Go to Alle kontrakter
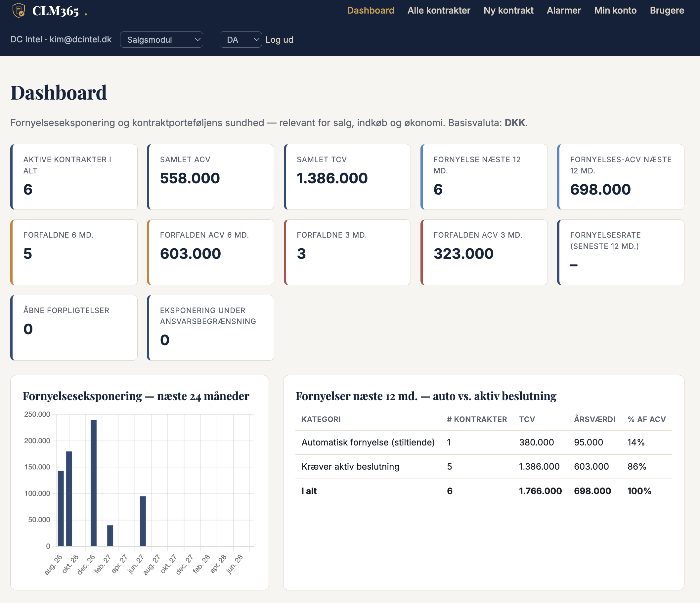 (439, 11)
